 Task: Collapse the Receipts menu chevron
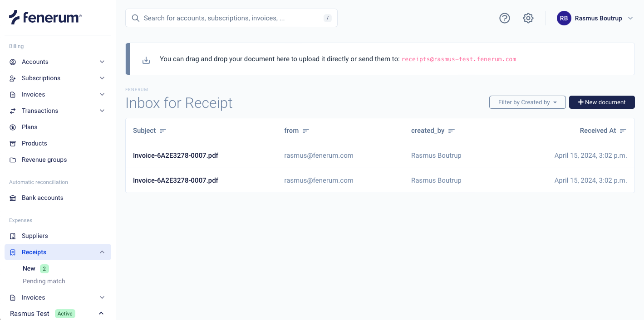[x=102, y=252]
